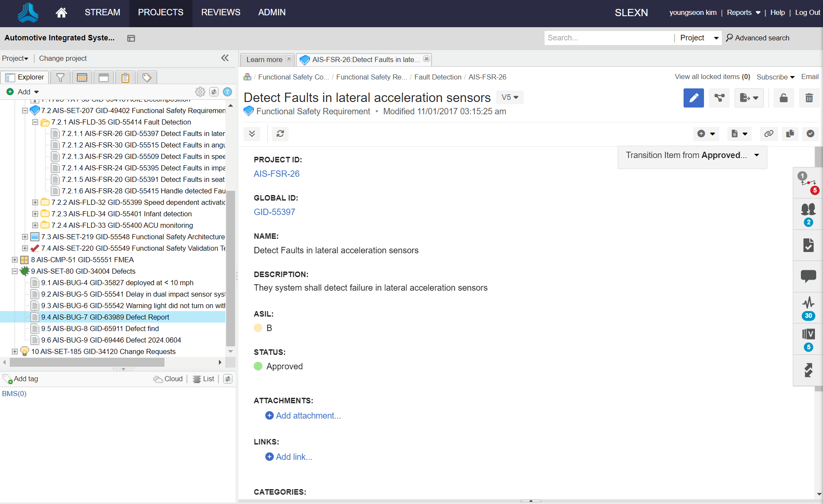Expand the Transition Item from Approved dropdown
The image size is (823, 504).
(758, 156)
